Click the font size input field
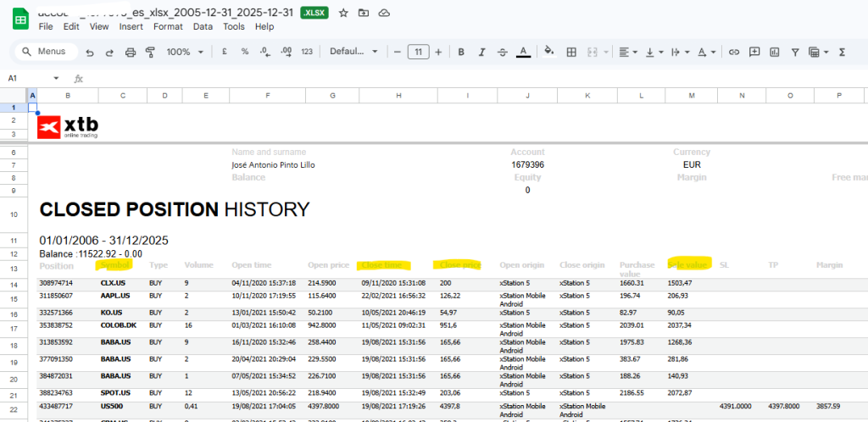 pos(418,53)
